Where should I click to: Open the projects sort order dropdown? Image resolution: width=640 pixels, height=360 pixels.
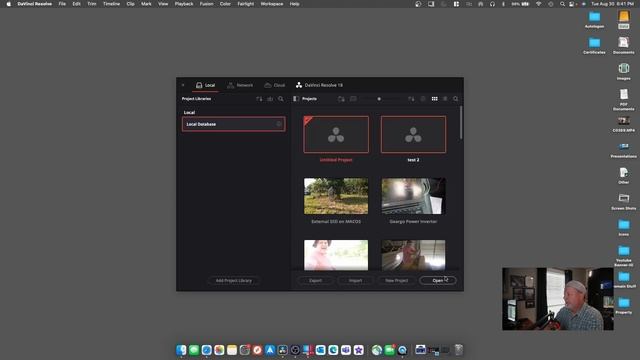(x=411, y=99)
